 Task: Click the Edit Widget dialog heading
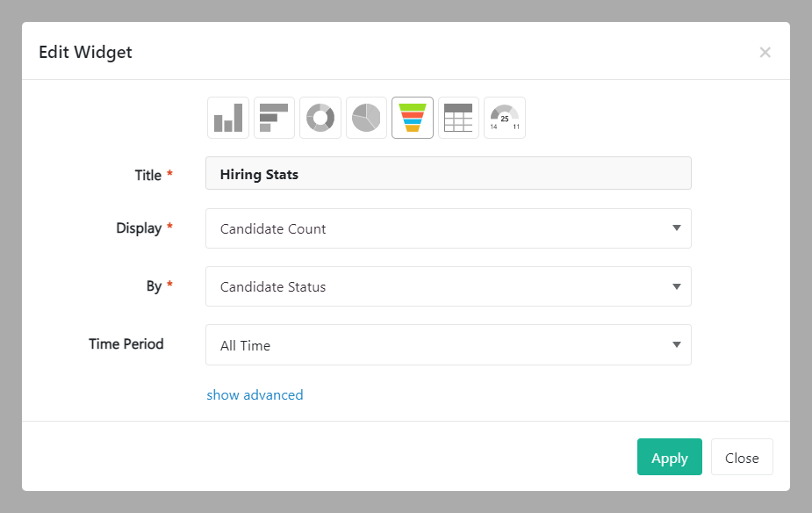85,52
